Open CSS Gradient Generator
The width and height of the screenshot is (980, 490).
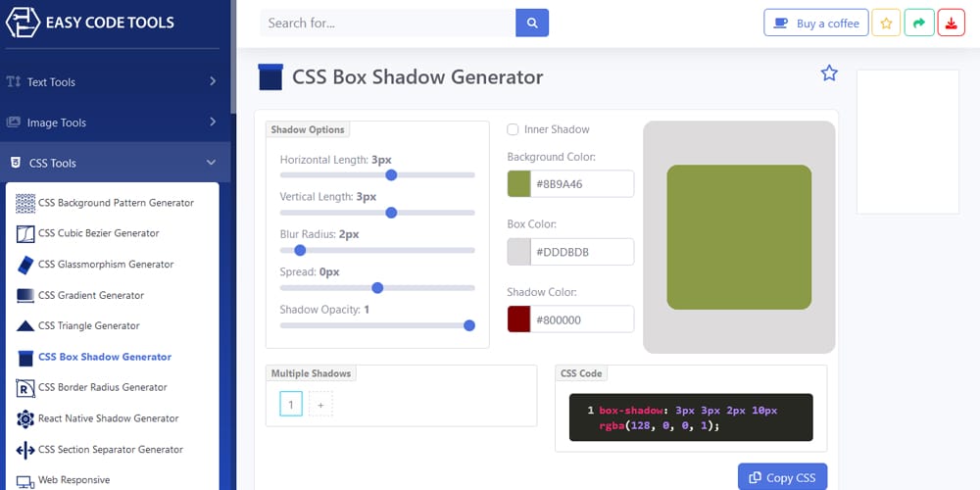point(91,295)
